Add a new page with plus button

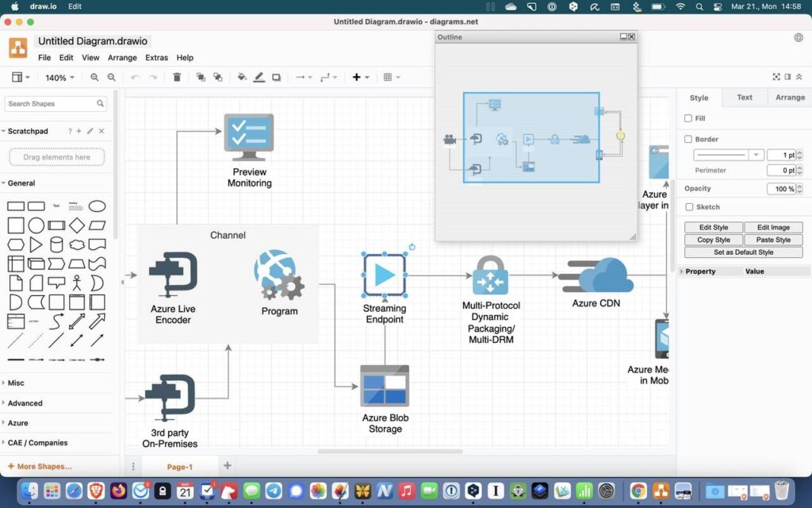(x=228, y=465)
